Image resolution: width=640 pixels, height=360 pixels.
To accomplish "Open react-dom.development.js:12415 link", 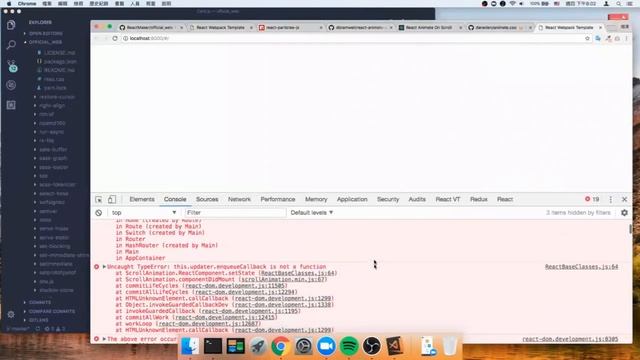I will 225,317.
